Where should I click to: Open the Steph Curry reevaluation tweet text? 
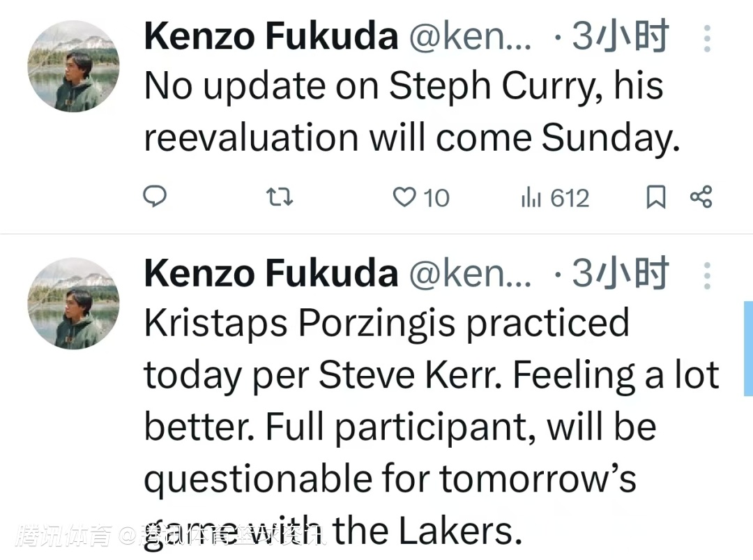[x=410, y=112]
